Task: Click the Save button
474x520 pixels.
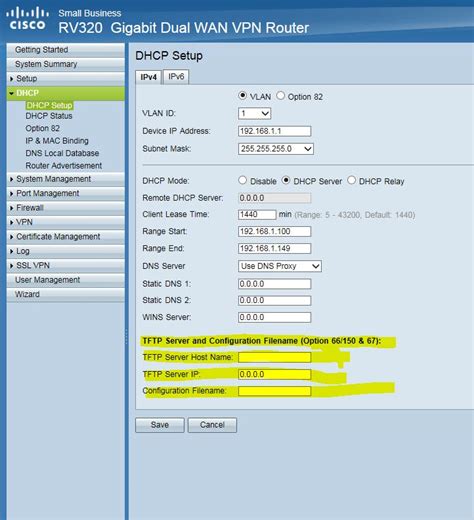Action: coord(160,425)
